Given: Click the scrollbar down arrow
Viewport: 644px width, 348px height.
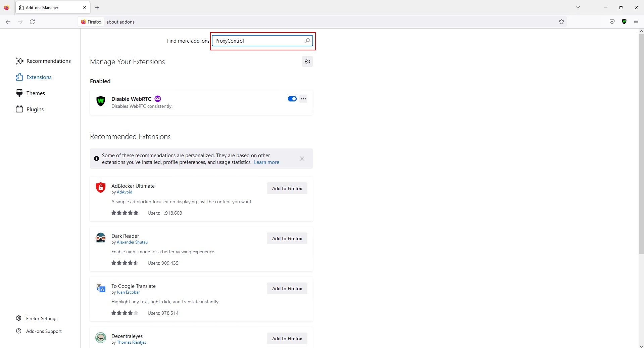Looking at the screenshot, I should point(641,346).
